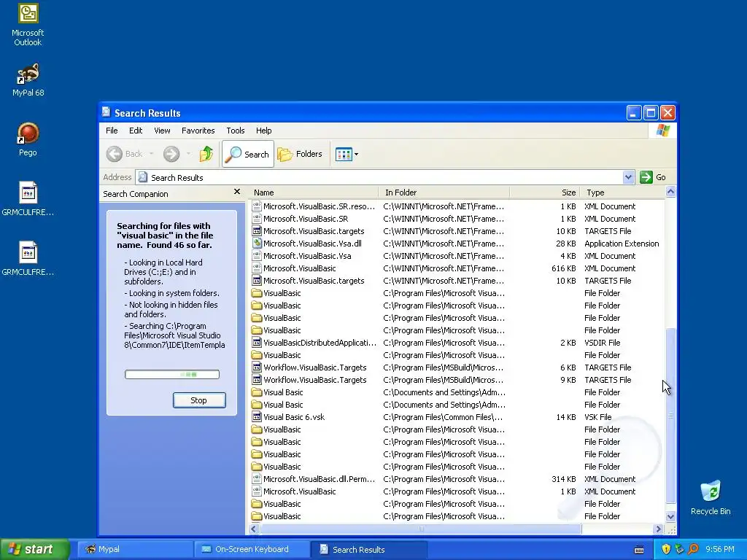Screen dimensions: 747x560
Task: Select Microsoft.VisualBasic.Vsa.dll file icon
Action: (x=257, y=244)
